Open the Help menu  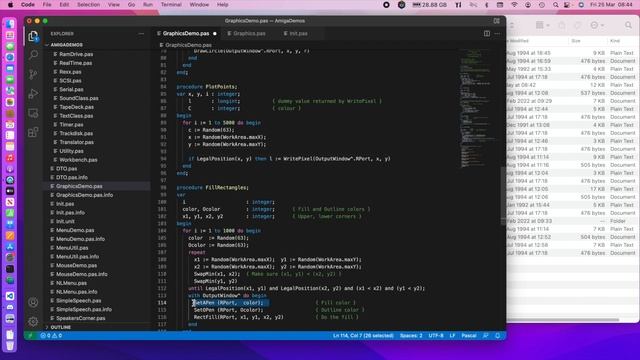[222, 5]
